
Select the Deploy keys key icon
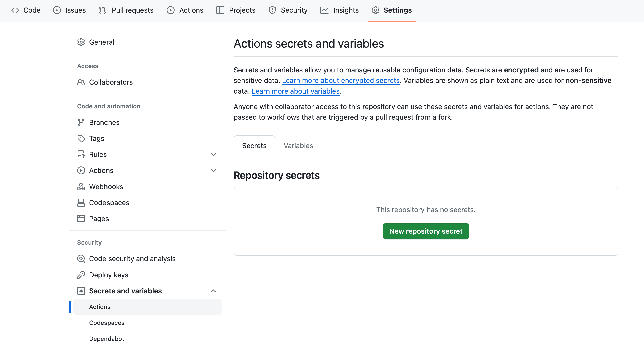click(81, 275)
